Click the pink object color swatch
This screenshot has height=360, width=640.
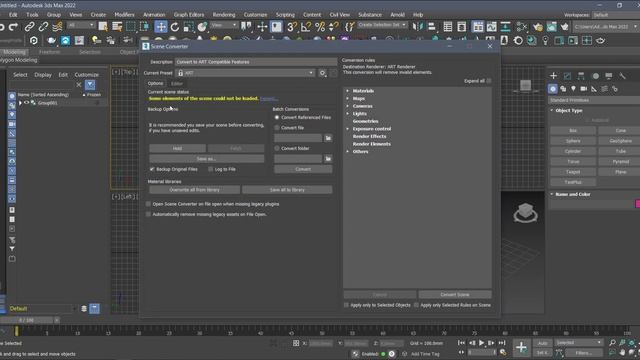tap(638, 204)
